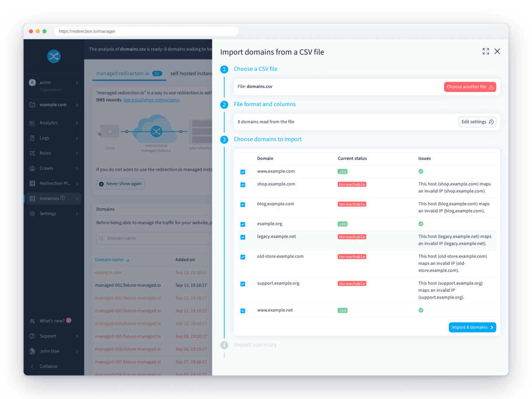The image size is (532, 399).
Task: Uncheck the example.org checkbox
Action: point(243,225)
